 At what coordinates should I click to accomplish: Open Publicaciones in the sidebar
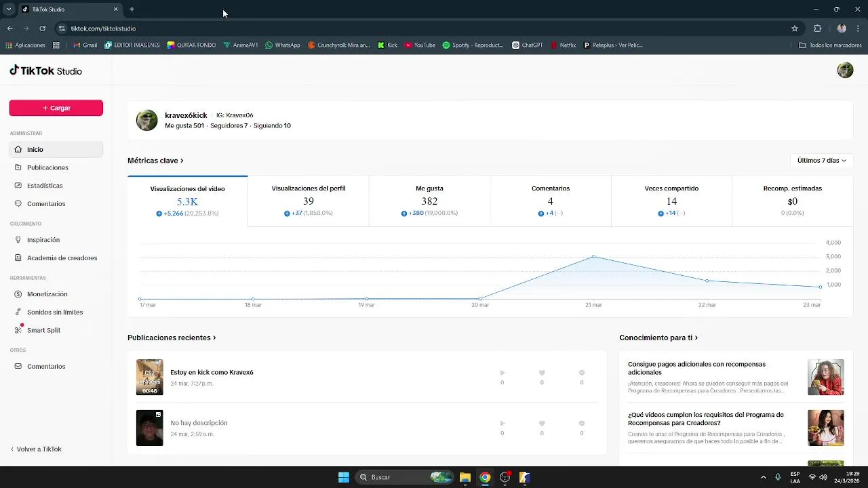(56, 167)
